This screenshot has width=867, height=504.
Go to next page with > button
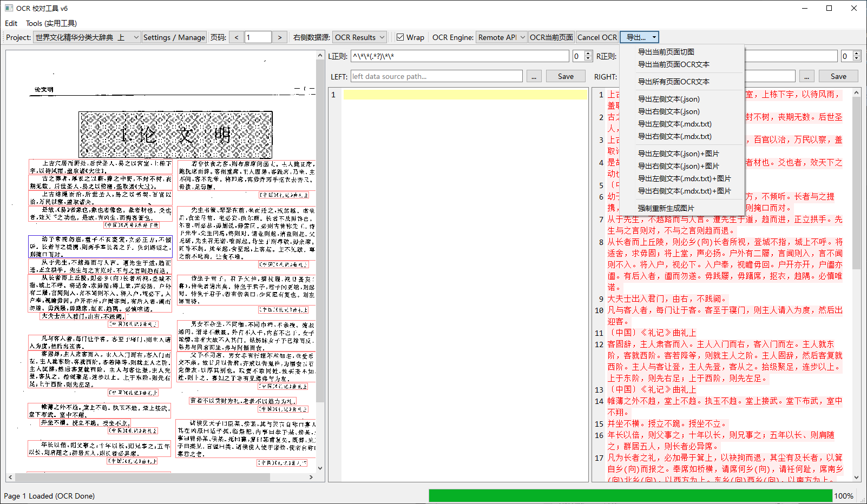279,37
